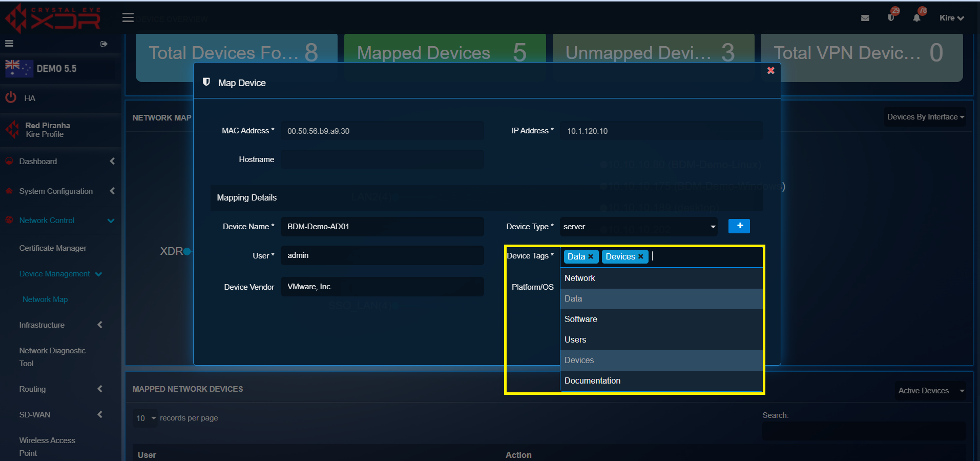Click the Hostname input field
This screenshot has width=980, height=461.
(382, 159)
